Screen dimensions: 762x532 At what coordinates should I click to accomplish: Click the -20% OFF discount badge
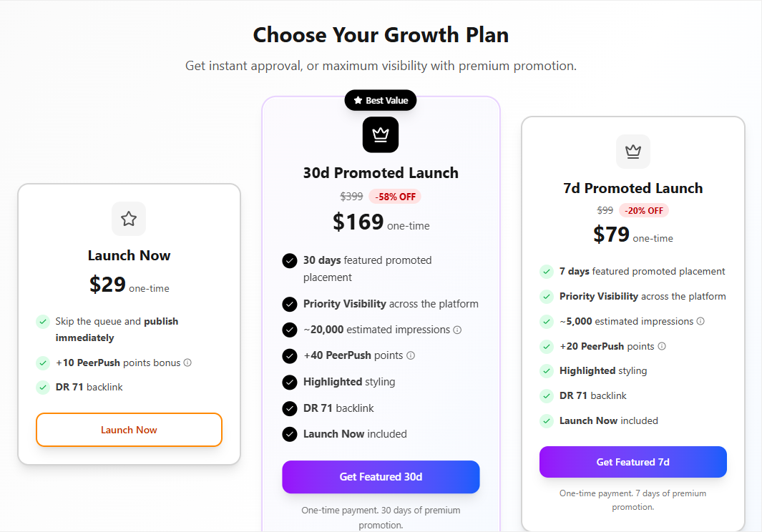[x=643, y=210]
